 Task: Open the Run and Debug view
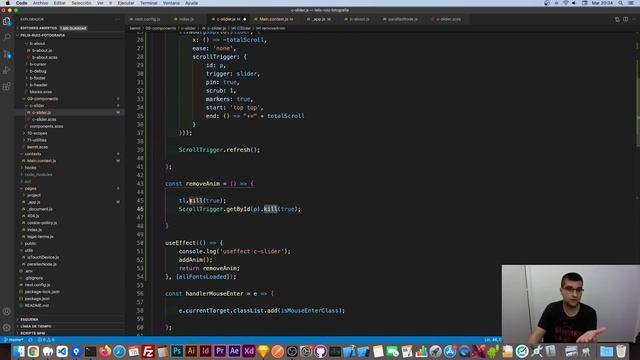7,70
